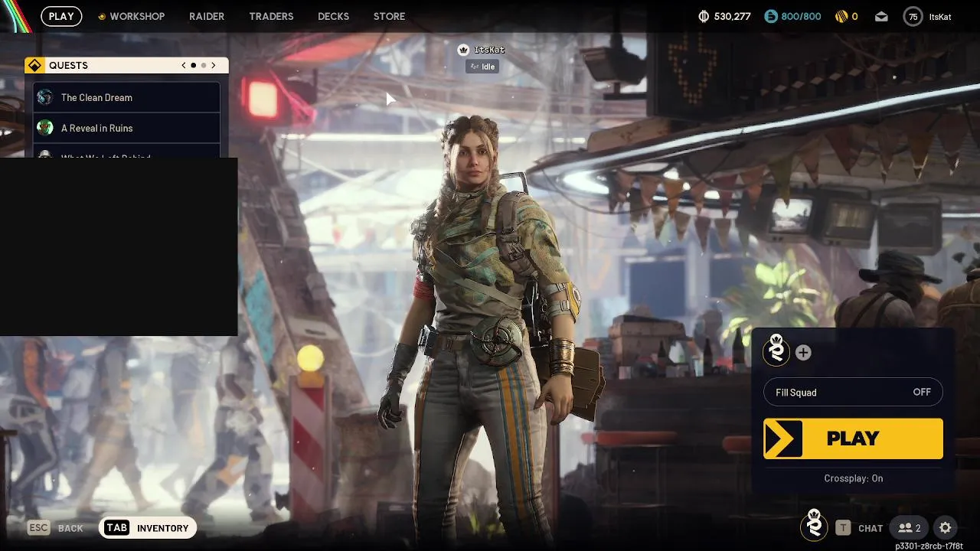Screen dimensions: 980x551
Task: Click the ESC BACK button
Action: (x=55, y=528)
